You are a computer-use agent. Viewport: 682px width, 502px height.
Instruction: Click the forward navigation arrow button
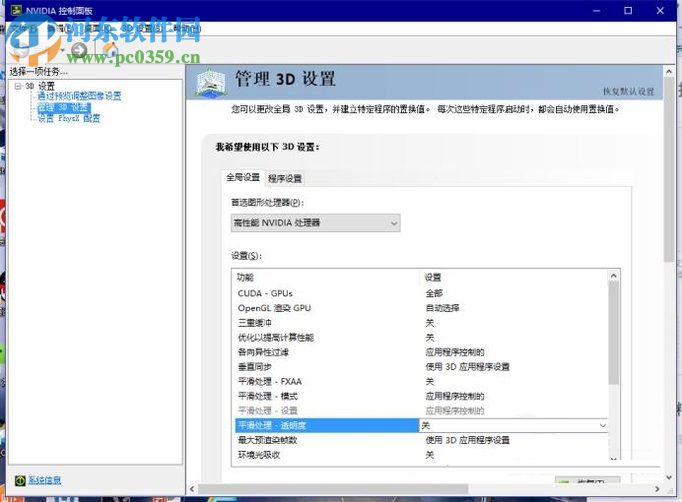coord(79,50)
